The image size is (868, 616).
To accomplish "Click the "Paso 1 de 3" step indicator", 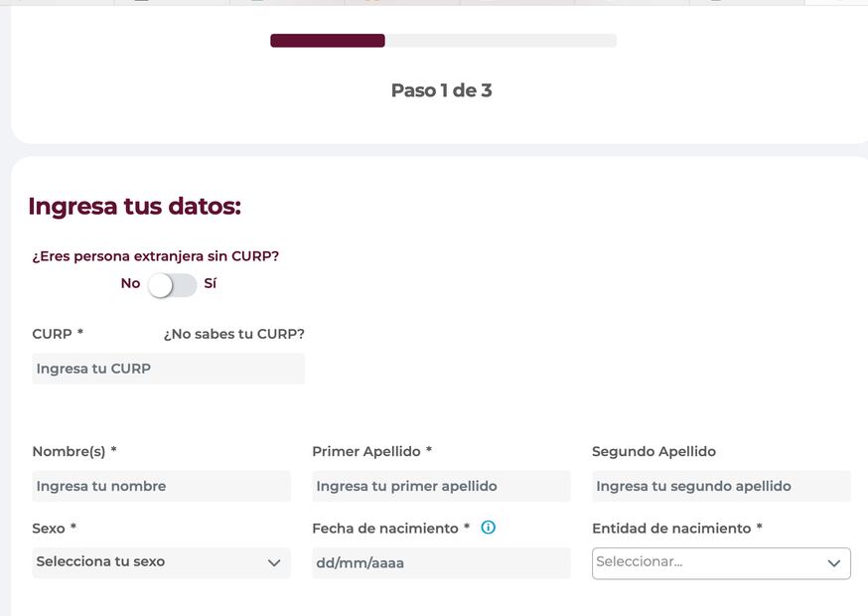I will (441, 90).
